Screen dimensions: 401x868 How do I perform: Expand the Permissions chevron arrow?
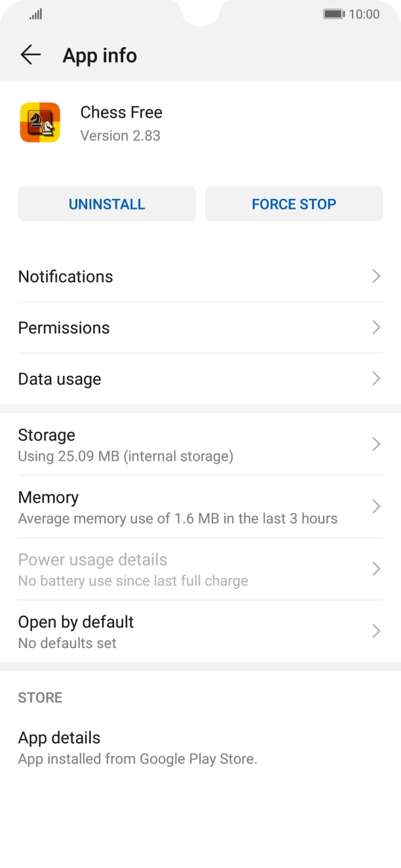[376, 328]
